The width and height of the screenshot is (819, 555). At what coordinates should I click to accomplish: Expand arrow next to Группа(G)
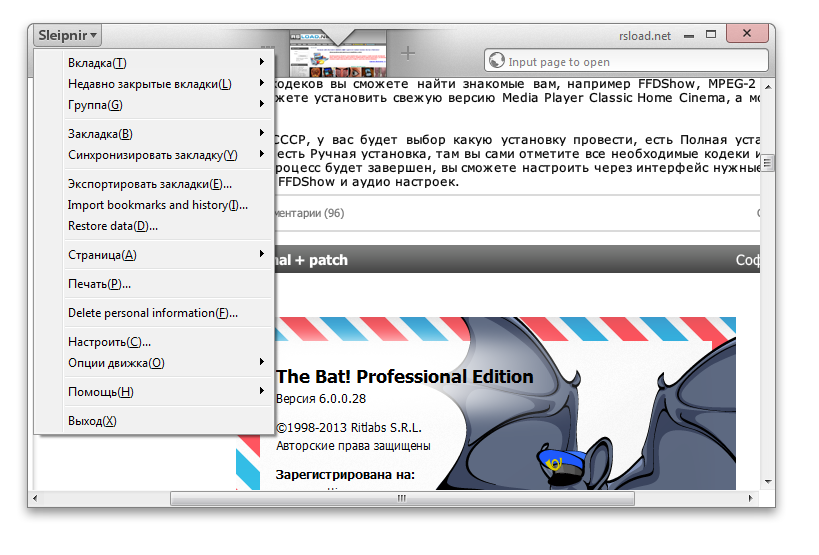[x=262, y=103]
